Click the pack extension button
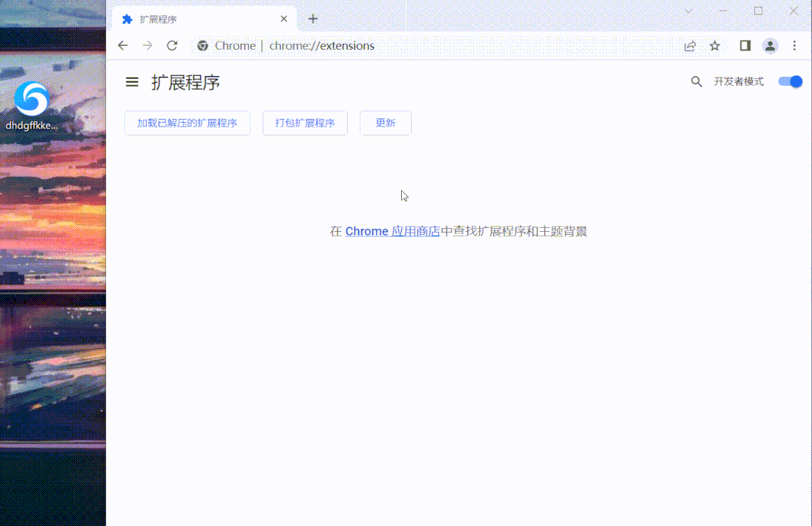The width and height of the screenshot is (812, 526). coord(305,123)
